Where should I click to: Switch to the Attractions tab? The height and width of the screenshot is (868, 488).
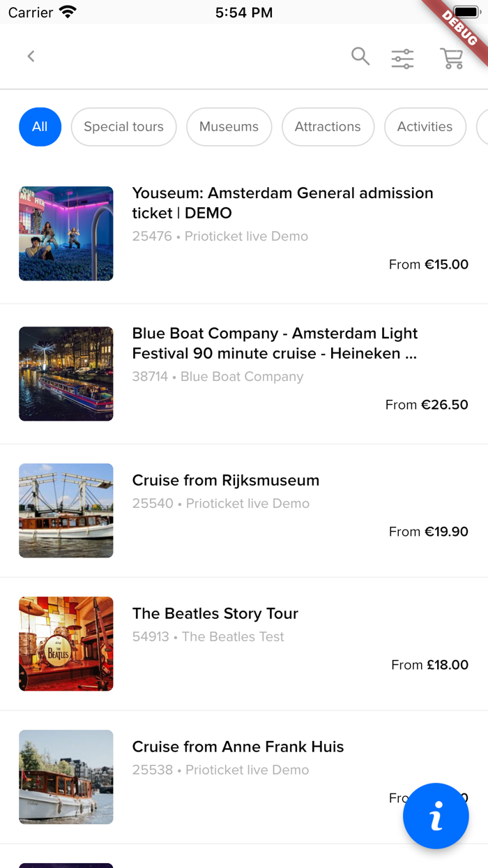pos(328,127)
